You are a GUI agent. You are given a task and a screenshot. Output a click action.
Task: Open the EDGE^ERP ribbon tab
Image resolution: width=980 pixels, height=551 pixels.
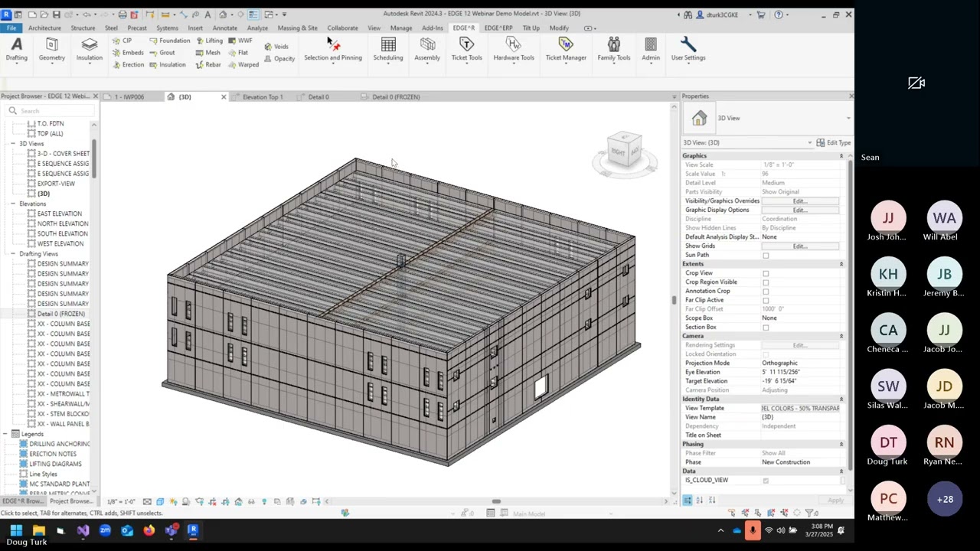[x=498, y=28]
